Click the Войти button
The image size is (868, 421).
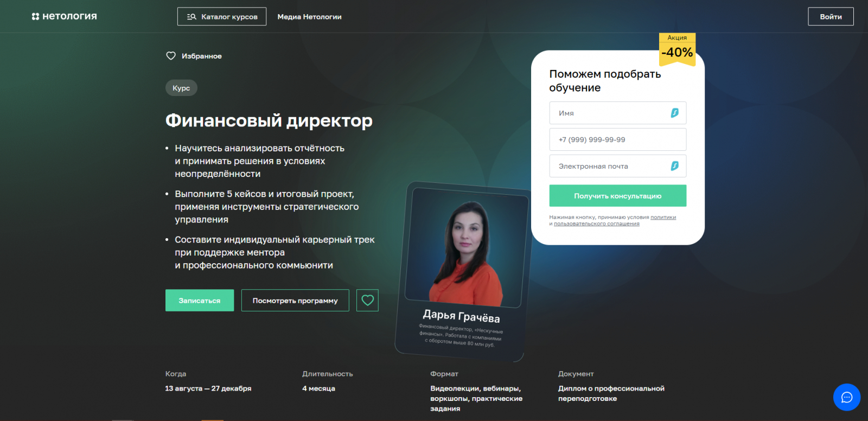tap(831, 16)
